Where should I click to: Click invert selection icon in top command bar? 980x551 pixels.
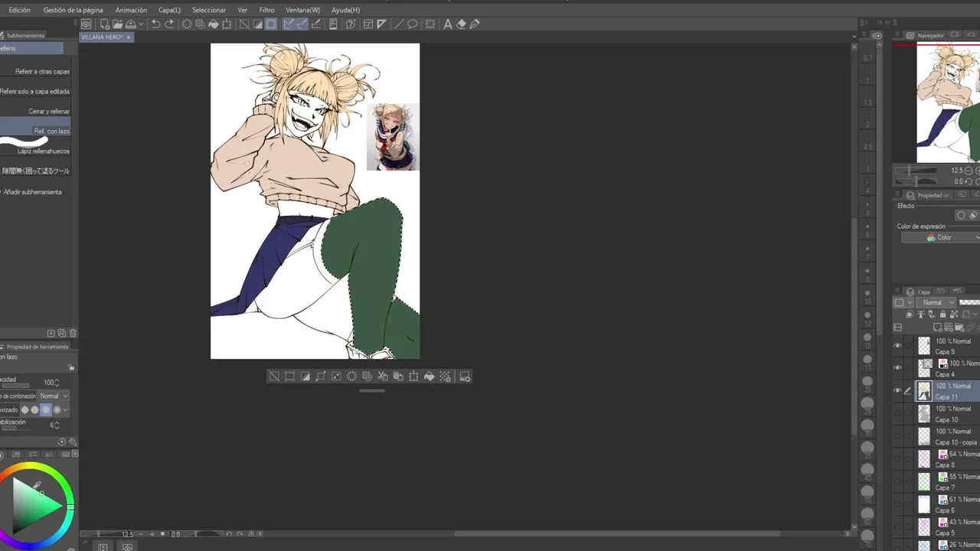pyautogui.click(x=257, y=24)
